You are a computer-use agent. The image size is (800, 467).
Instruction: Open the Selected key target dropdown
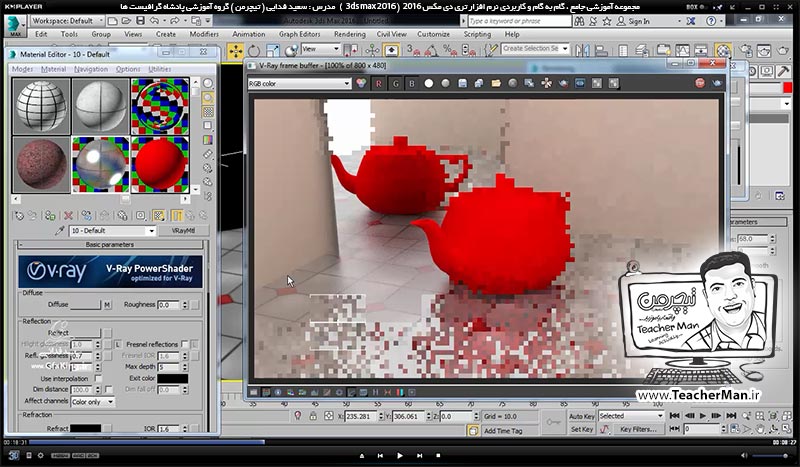631,416
